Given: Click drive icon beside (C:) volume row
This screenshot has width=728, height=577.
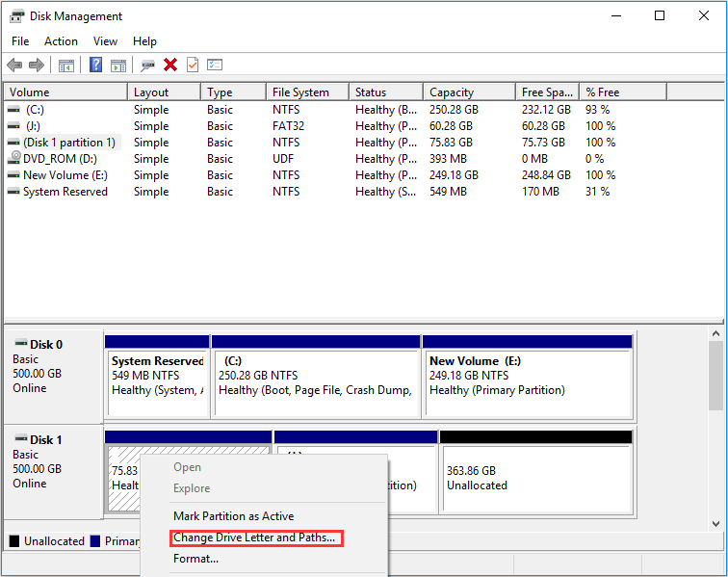Looking at the screenshot, I should pyautogui.click(x=13, y=110).
